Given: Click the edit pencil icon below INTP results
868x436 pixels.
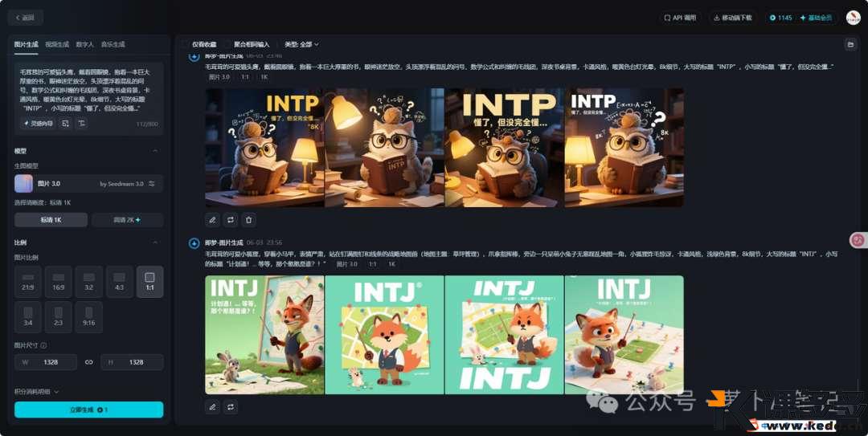Looking at the screenshot, I should (212, 219).
